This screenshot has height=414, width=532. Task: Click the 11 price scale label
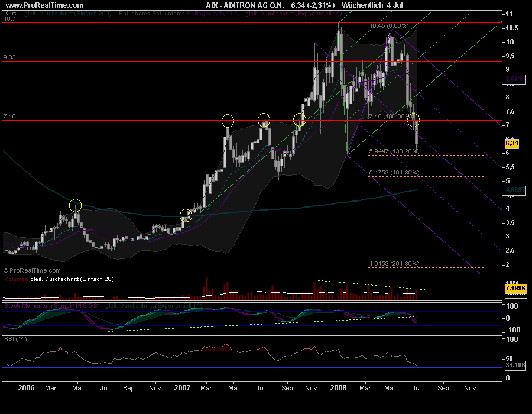click(509, 14)
